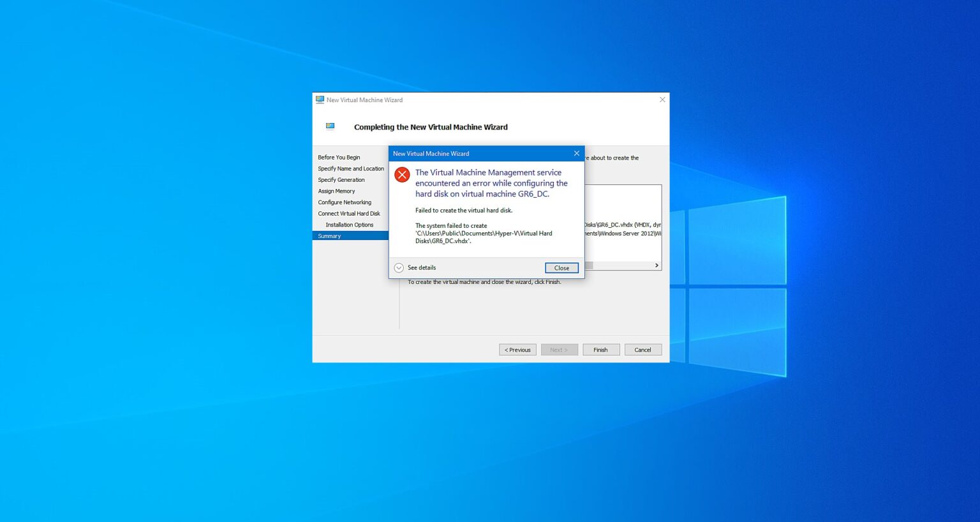This screenshot has width=980, height=522.
Task: Open the right arrow of the summary scrollbar
Action: (657, 265)
